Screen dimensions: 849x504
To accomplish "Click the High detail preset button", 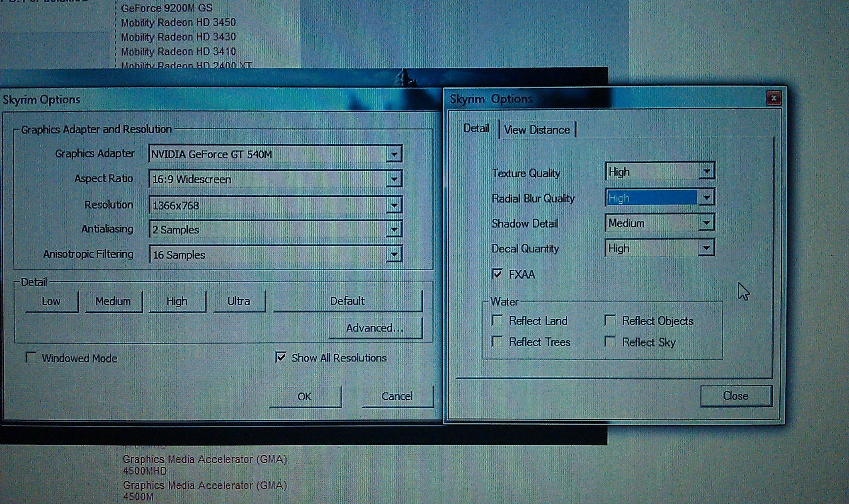I will (x=177, y=301).
